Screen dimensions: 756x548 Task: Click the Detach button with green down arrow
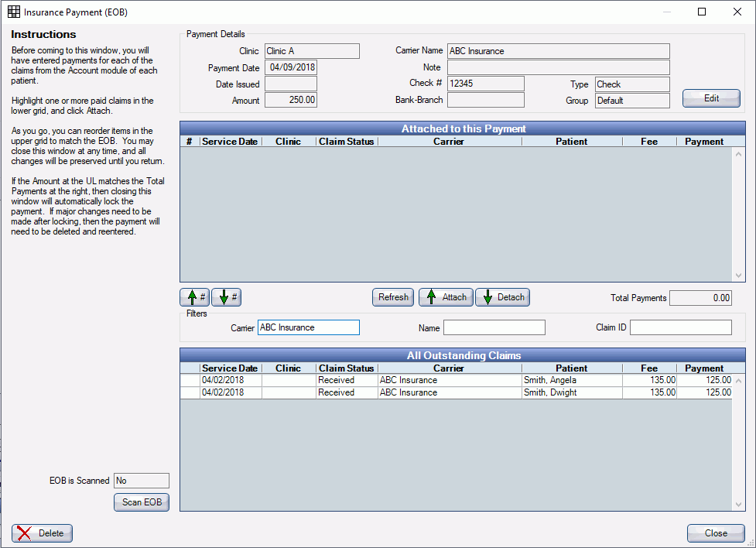(503, 297)
